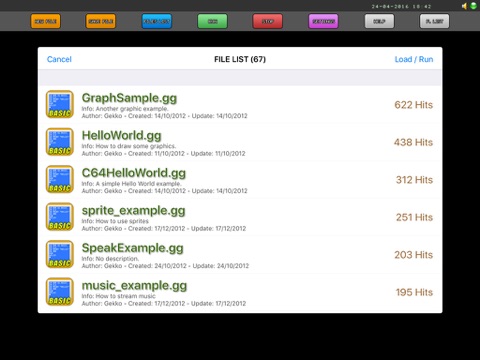Screen dimensions: 480x360
Task: Click the 203 Hits counter
Action: 414,255
